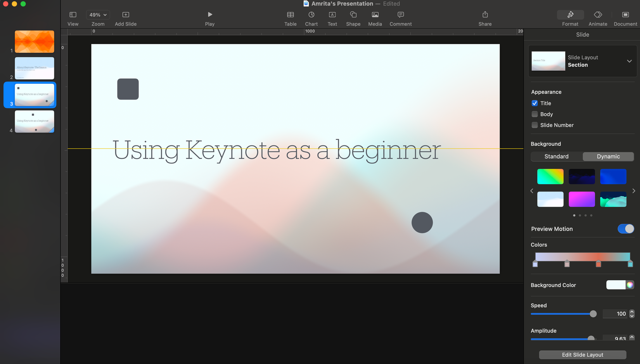The width and height of the screenshot is (640, 364).
Task: Select slide 1 orange thumbnail
Action: click(x=35, y=41)
